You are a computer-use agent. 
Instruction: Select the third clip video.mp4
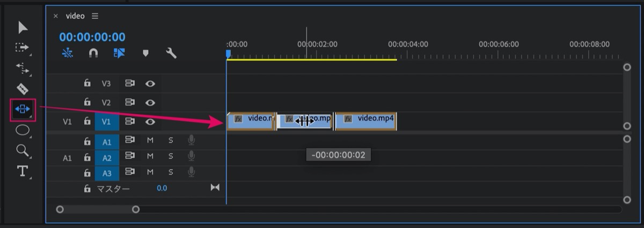click(x=366, y=122)
